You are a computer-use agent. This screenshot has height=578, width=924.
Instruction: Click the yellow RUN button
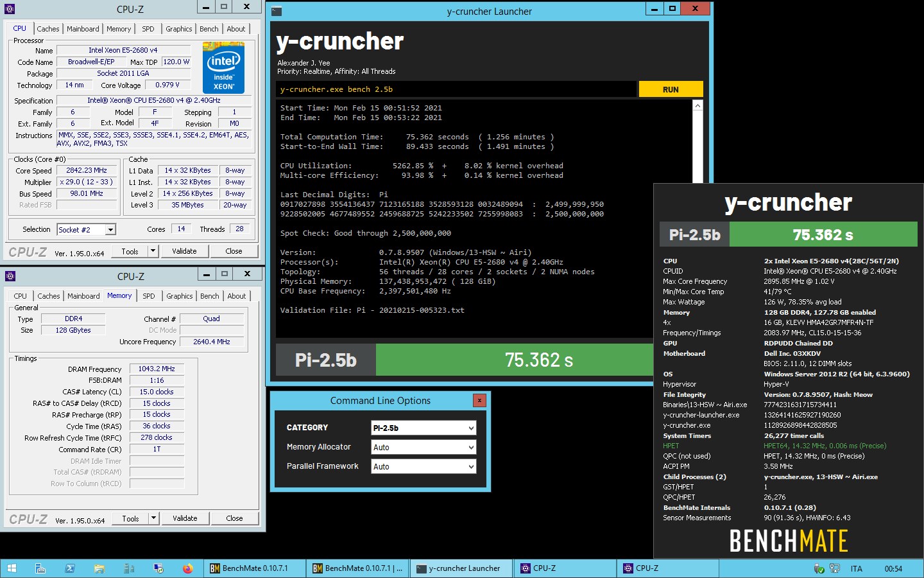(671, 89)
